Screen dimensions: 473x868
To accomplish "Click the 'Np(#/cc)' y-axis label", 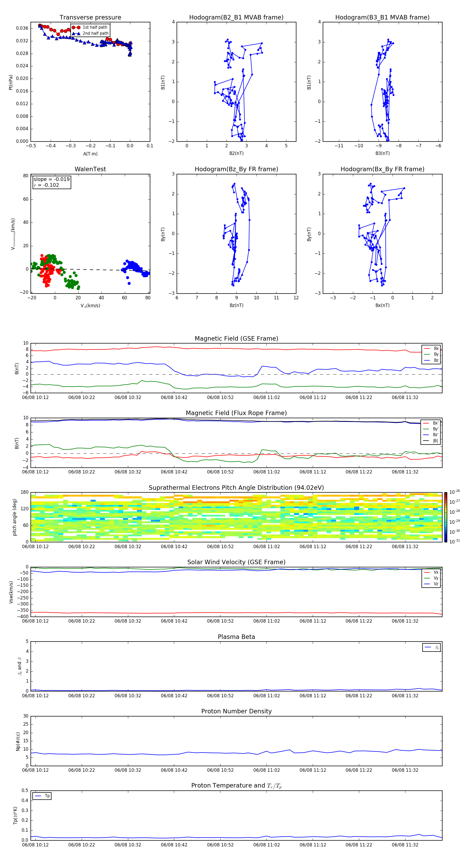I will tap(18, 741).
